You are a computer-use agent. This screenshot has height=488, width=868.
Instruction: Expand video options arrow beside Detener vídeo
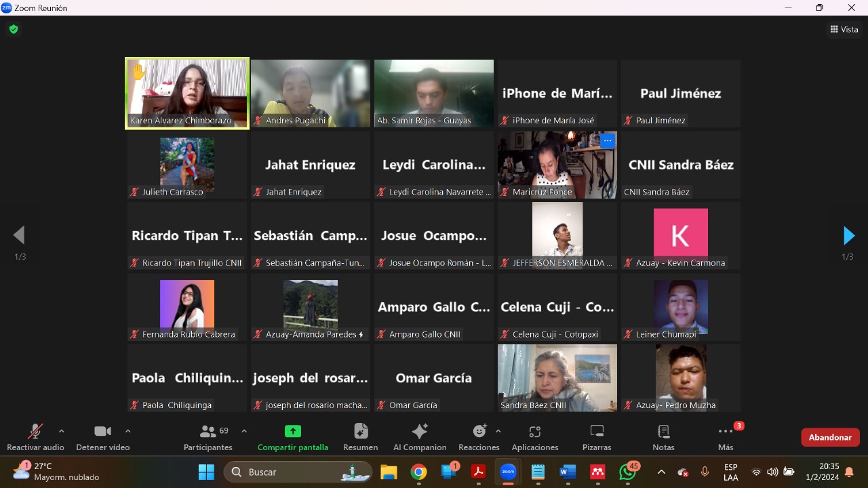point(128,431)
